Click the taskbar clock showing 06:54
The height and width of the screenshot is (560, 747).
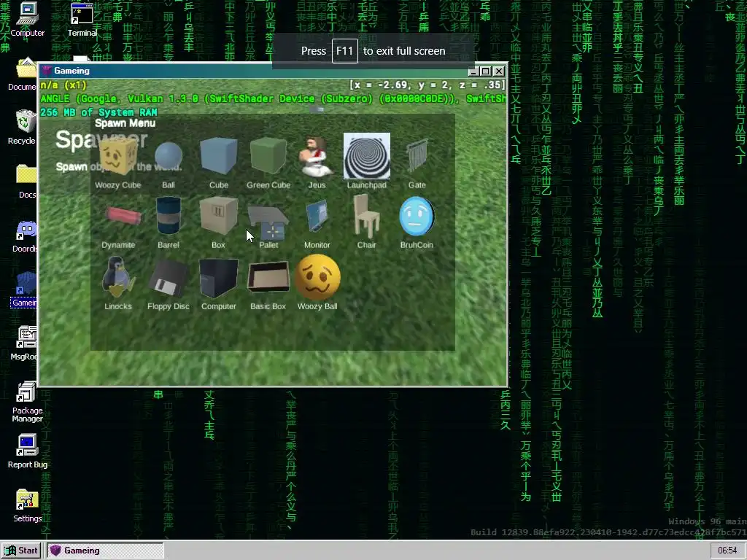pos(727,551)
